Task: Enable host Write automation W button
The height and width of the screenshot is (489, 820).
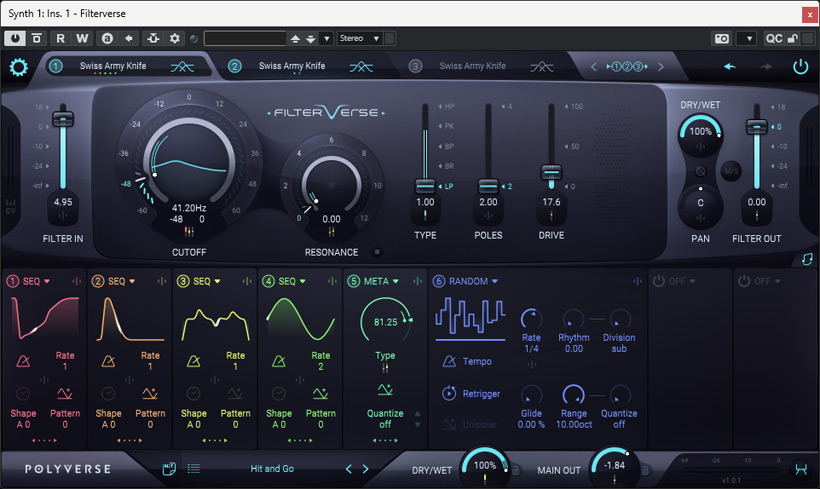Action: [x=82, y=38]
